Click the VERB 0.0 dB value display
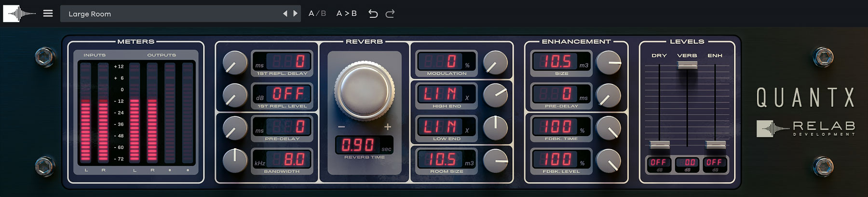Image resolution: width=868 pixels, height=197 pixels. 687,164
